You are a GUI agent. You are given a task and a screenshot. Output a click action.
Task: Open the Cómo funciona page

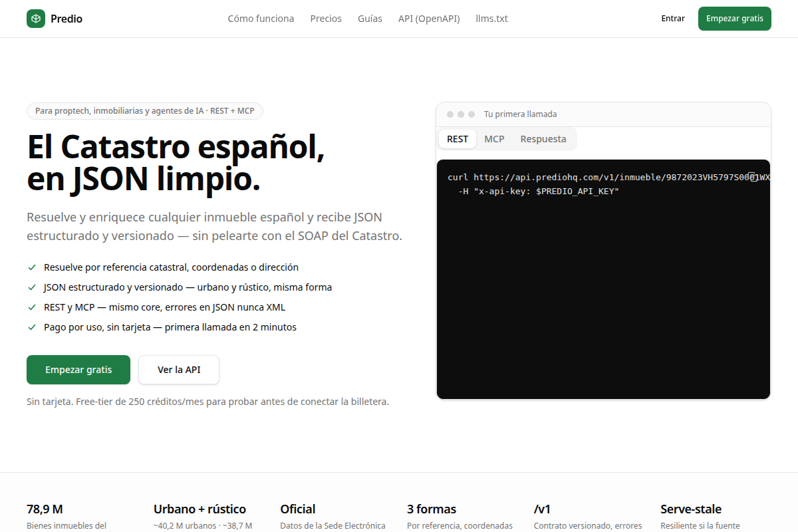click(261, 19)
